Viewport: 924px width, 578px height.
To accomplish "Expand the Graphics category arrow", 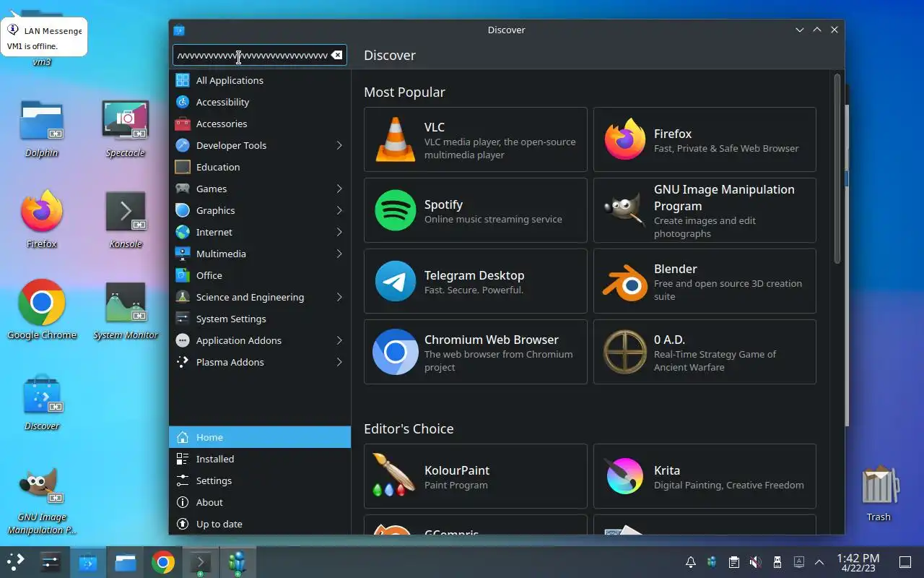I will pyautogui.click(x=339, y=210).
